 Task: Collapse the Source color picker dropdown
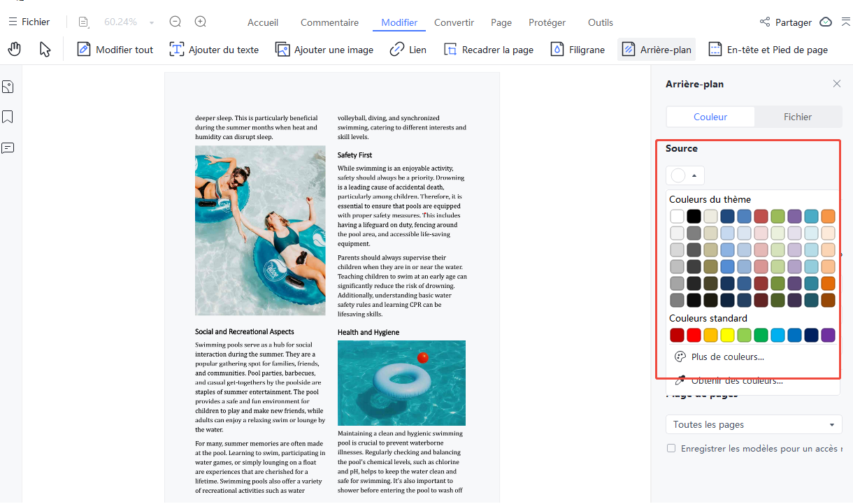[685, 175]
